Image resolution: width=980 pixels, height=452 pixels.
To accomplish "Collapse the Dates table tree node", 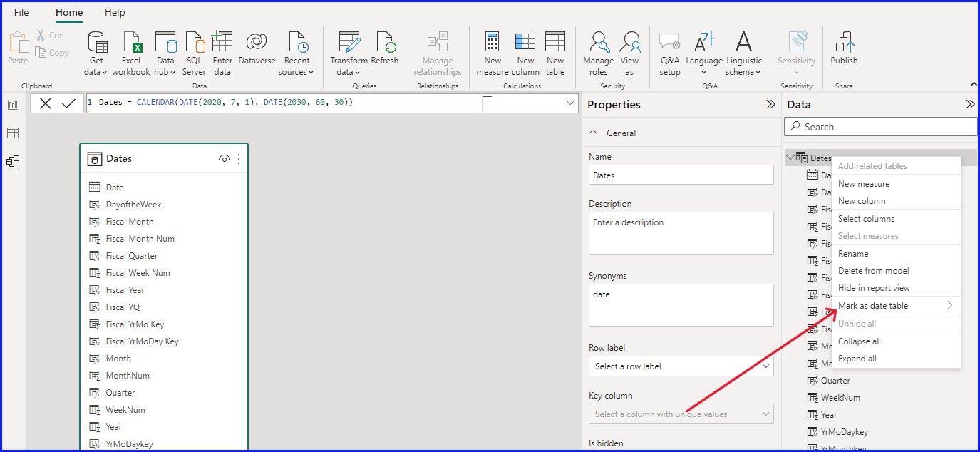I will (790, 158).
